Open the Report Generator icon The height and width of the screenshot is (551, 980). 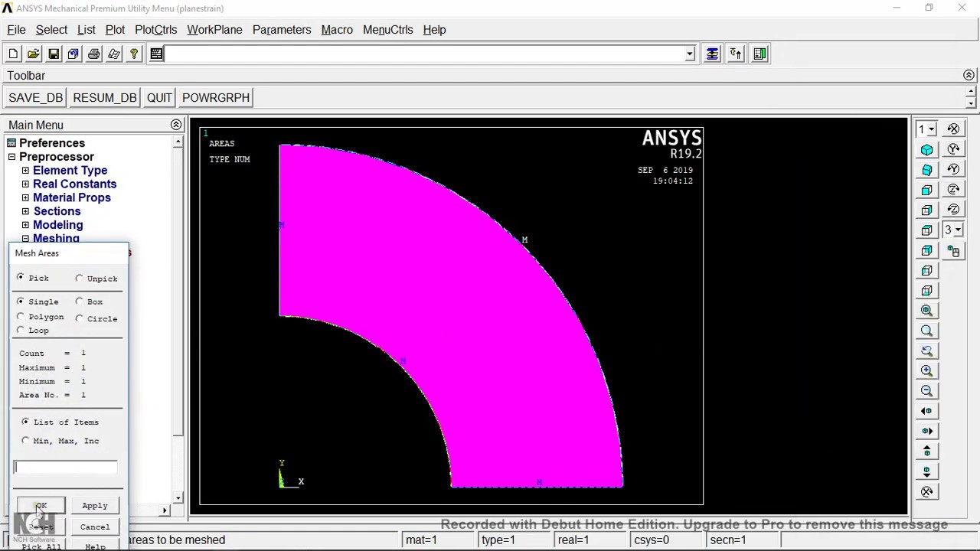pos(114,54)
